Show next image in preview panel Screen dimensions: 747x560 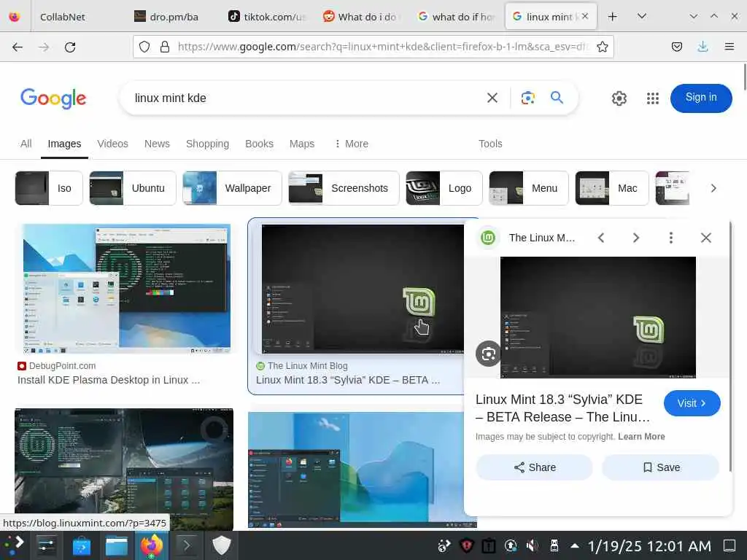tap(636, 238)
